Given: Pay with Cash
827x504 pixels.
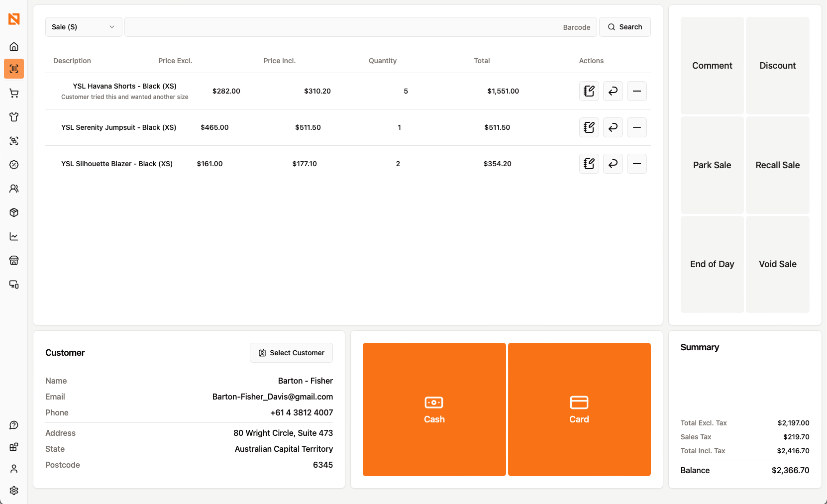Looking at the screenshot, I should click(x=434, y=409).
